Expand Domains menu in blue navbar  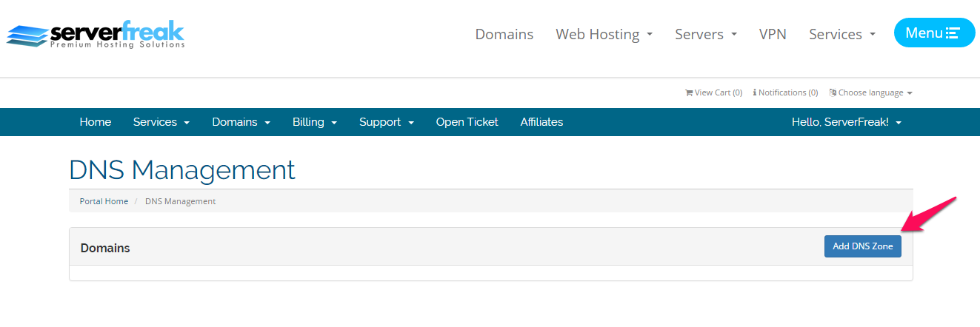tap(241, 122)
